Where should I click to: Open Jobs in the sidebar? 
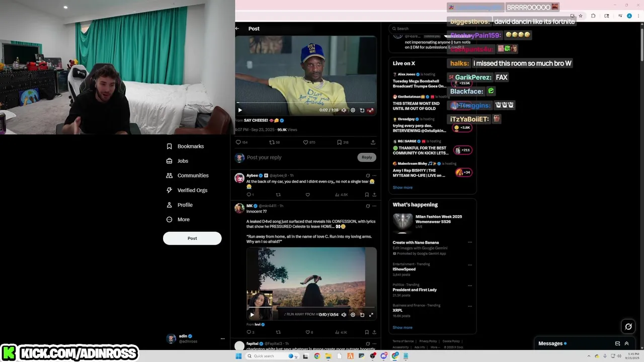(177, 161)
